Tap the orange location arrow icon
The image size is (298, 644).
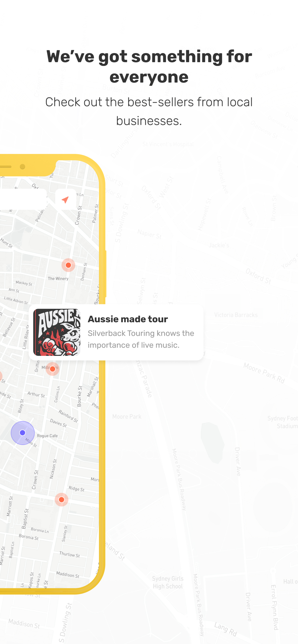click(65, 200)
